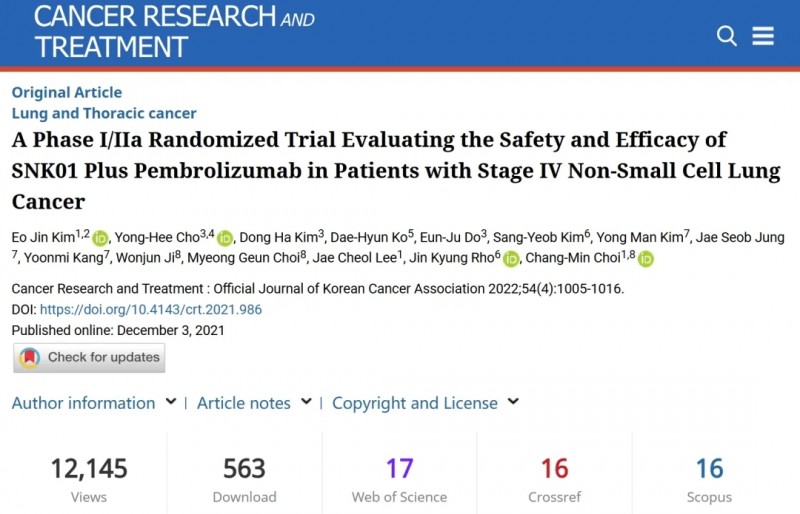Open the Author information section
Viewport: 800px width, 514px height.
83,403
